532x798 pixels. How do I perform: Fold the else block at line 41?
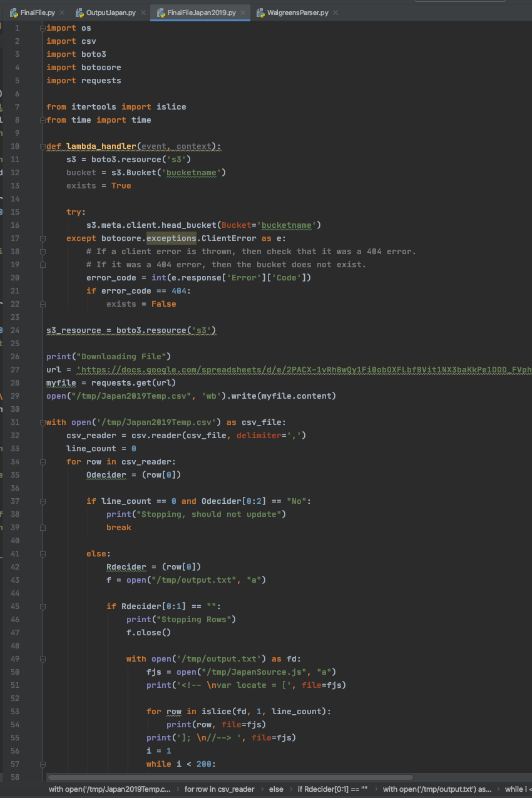point(43,554)
